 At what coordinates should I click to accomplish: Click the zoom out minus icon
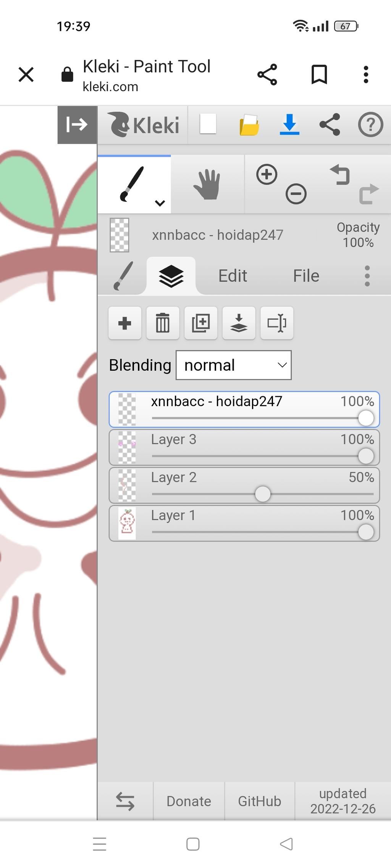click(x=296, y=194)
